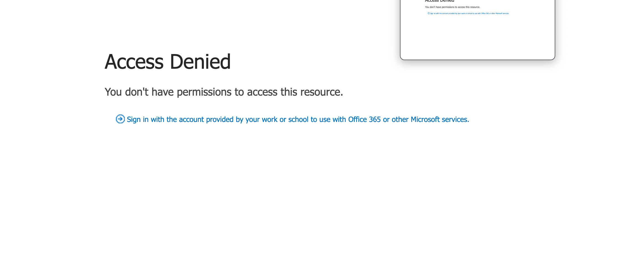644x260 pixels.
Task: Click 'Microsoft services' at end of link
Action: 439,119
